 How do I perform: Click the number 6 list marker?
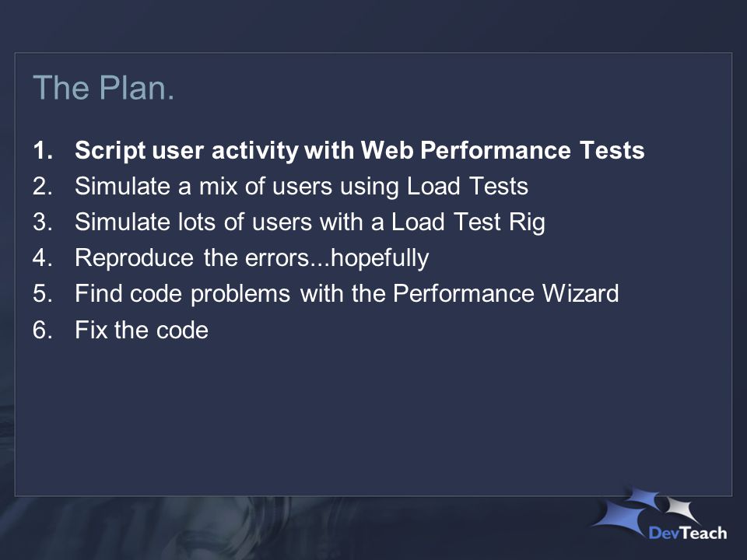click(42, 330)
